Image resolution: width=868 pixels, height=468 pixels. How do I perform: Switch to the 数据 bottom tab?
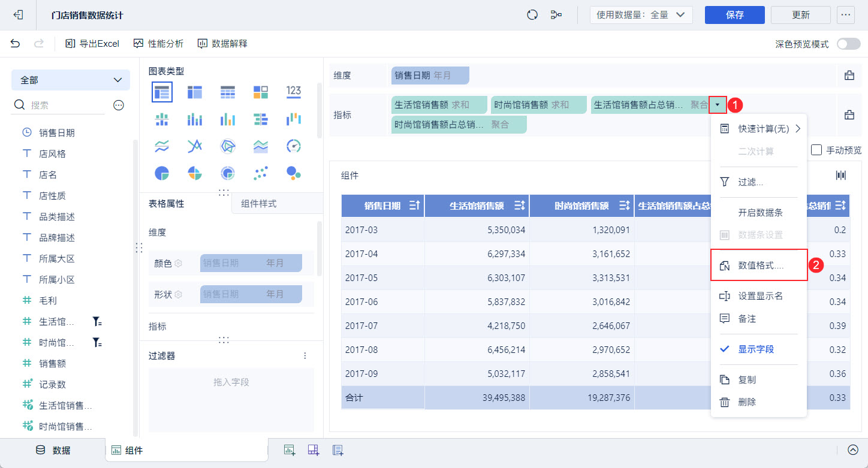pos(53,451)
